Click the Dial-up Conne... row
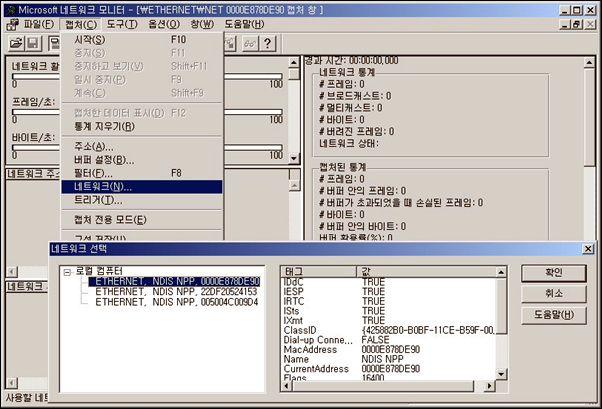 pos(389,340)
